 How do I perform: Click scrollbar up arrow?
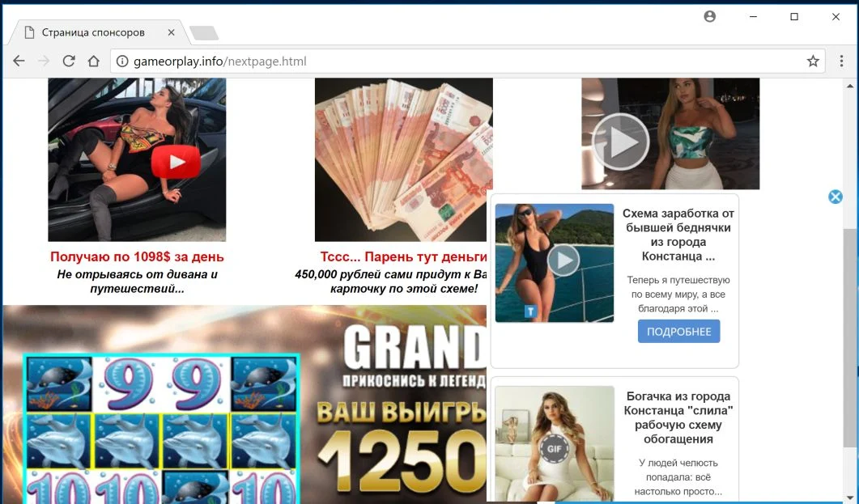(849, 86)
